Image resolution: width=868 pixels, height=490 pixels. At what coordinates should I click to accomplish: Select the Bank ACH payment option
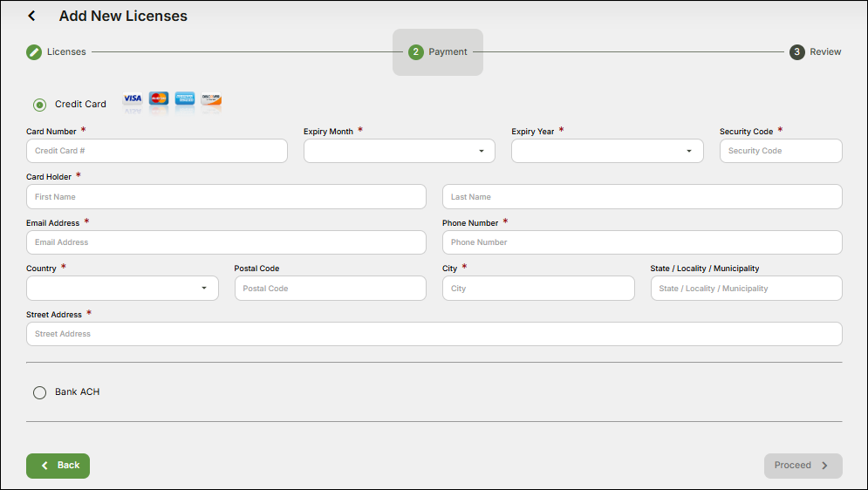coord(40,392)
